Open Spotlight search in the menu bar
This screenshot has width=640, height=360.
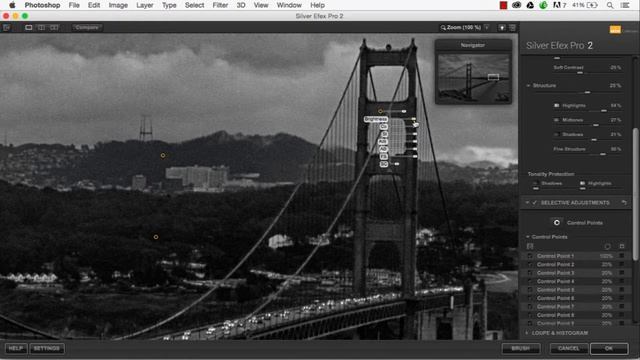click(610, 5)
